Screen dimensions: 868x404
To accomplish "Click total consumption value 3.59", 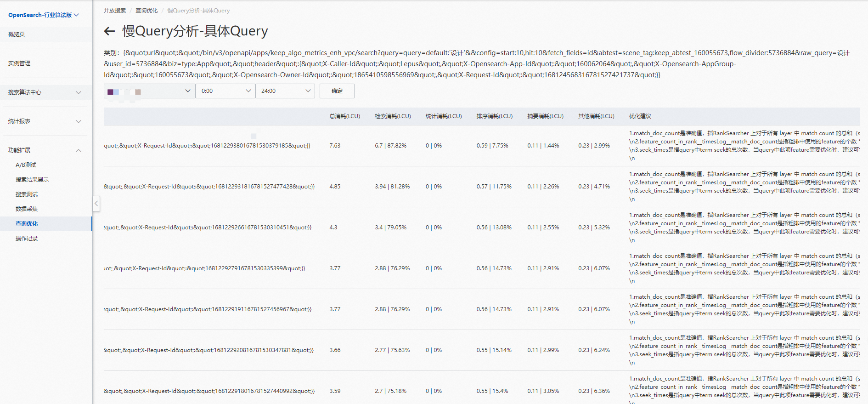I will (x=335, y=391).
